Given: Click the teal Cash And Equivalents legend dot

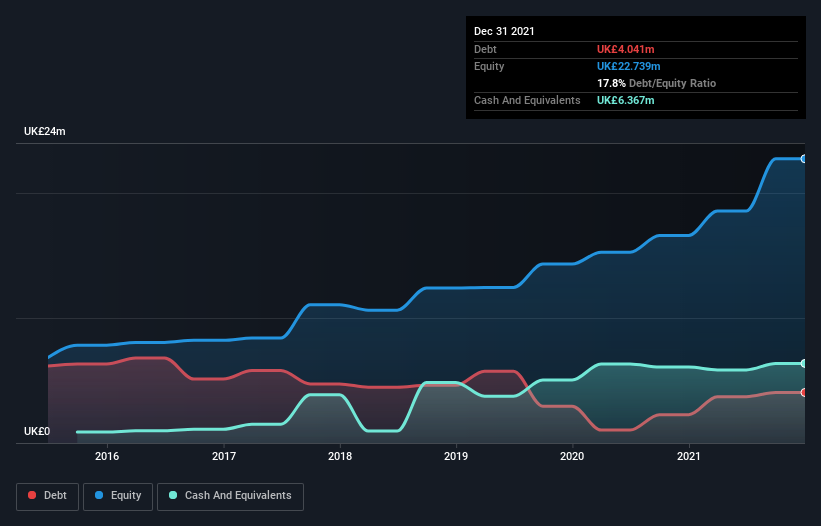Looking at the screenshot, I should [x=173, y=495].
